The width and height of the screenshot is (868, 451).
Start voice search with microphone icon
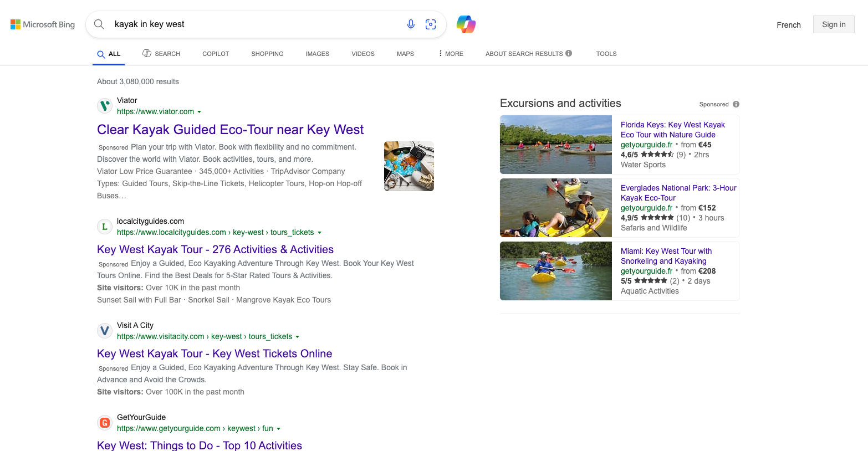[x=411, y=24]
